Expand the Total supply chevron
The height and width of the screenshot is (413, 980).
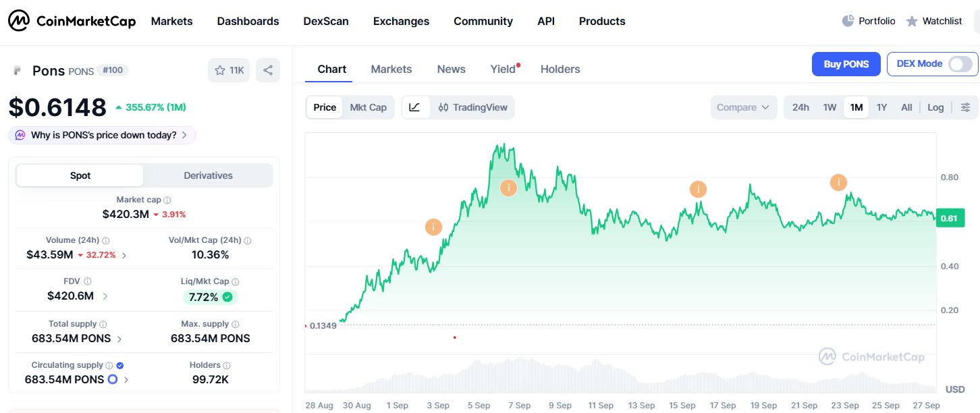pos(119,339)
